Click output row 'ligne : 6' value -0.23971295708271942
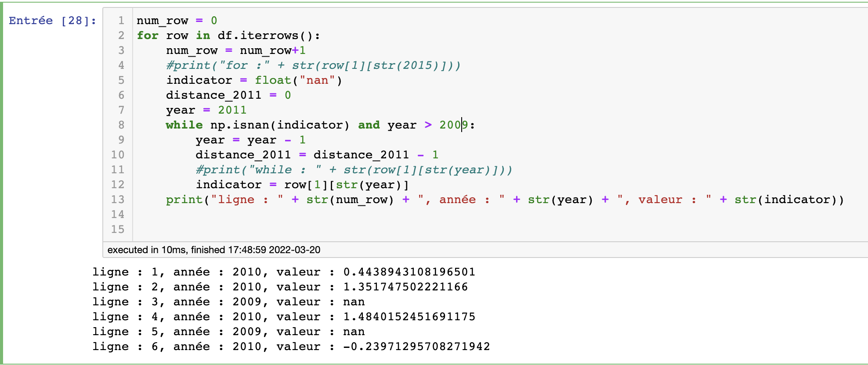The image size is (868, 365). click(291, 347)
